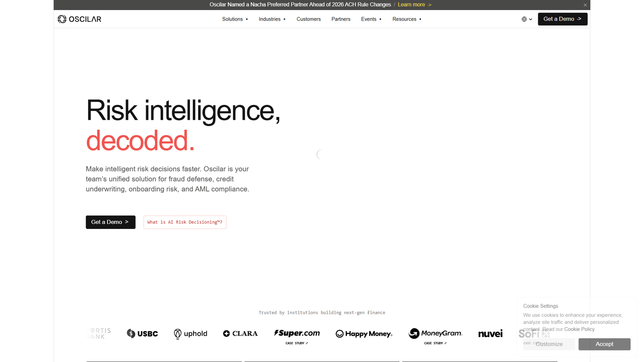Accept cookies in the cookie banner
The image size is (644, 362).
pos(605,344)
